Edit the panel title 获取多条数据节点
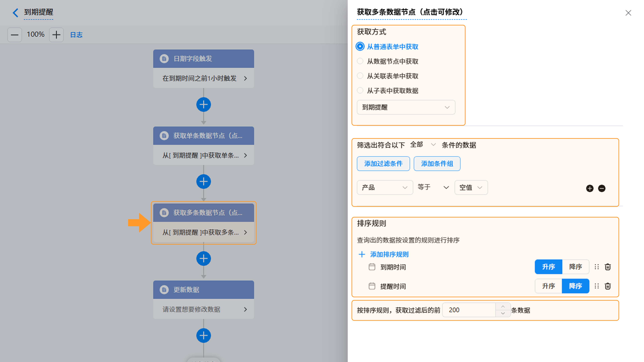 pos(411,12)
